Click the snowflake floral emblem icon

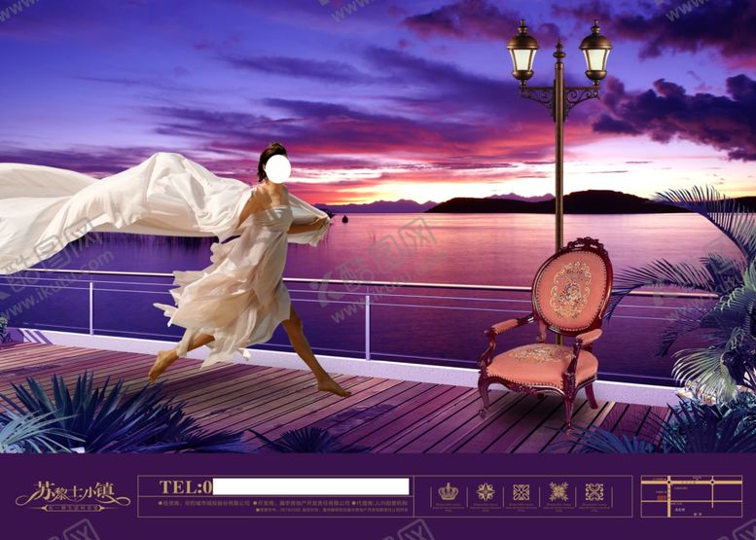(558, 491)
